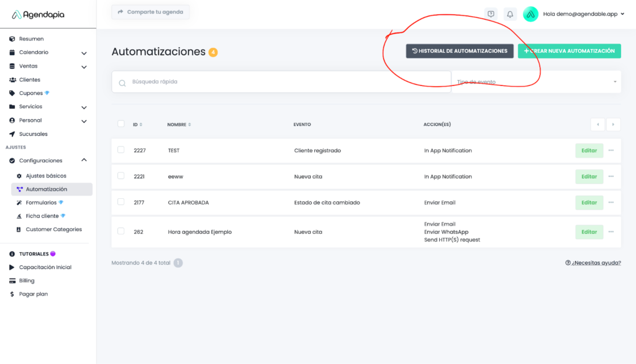
Task: Click Crear nueva automatización button
Action: coord(569,51)
